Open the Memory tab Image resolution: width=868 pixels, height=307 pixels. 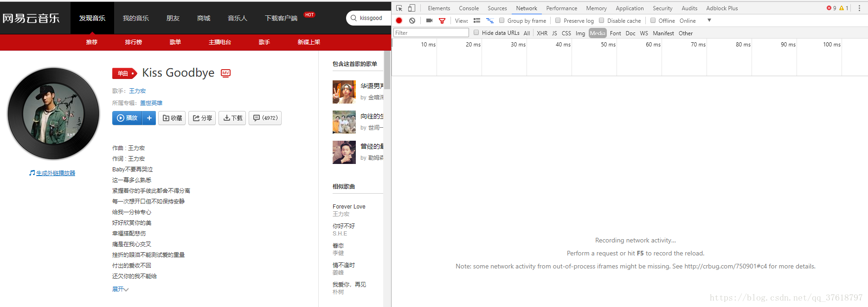coord(596,8)
